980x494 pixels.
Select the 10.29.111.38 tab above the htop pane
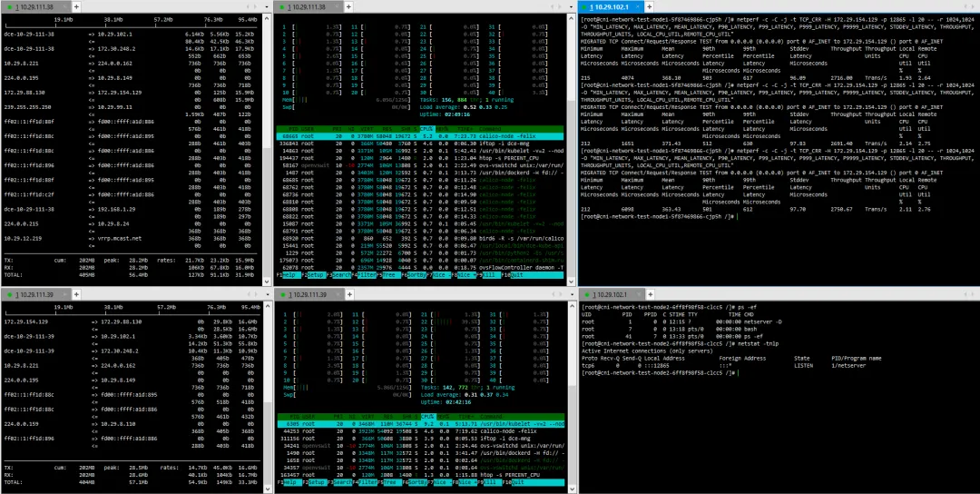[309, 6]
